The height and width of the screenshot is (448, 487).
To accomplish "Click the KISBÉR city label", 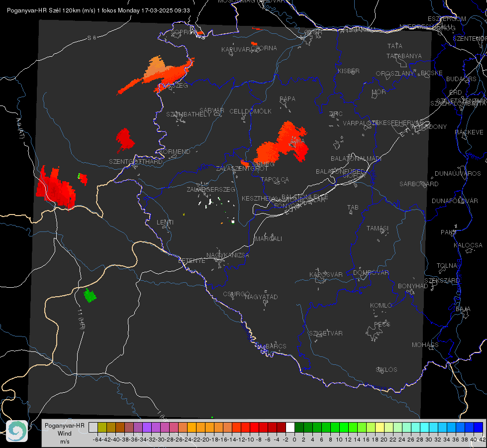I will [349, 71].
